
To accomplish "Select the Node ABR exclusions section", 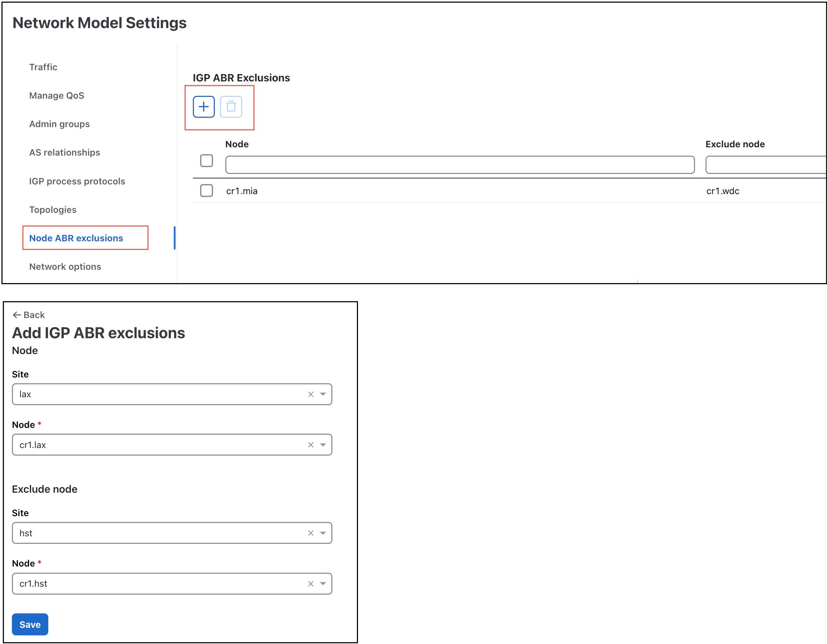I will [x=76, y=238].
